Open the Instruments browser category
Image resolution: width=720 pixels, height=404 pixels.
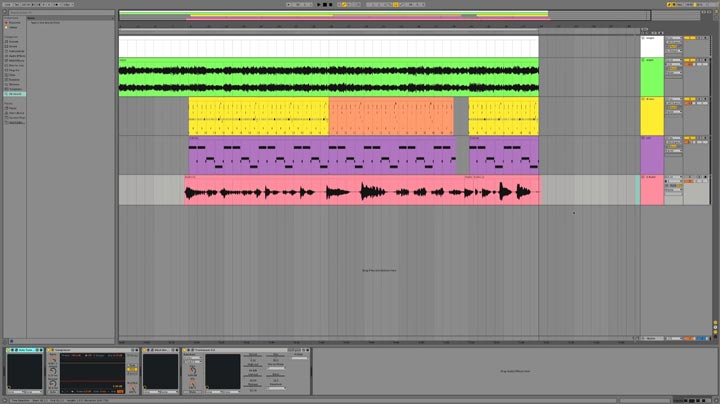[x=16, y=51]
